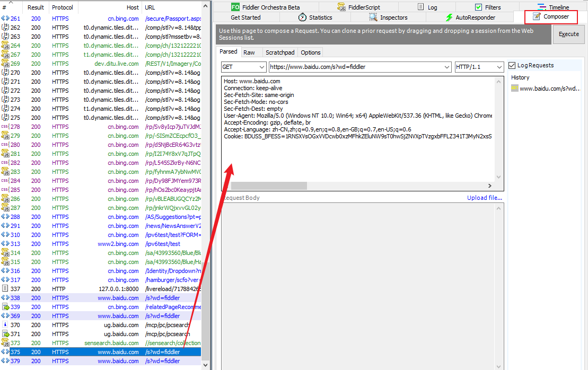Switch to the Get Started tab
The image size is (588, 370).
[x=245, y=17]
